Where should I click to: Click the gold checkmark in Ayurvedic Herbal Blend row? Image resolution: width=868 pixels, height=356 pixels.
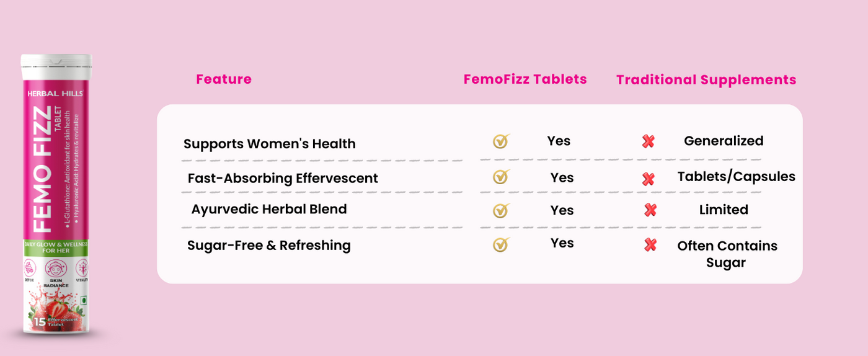[500, 210]
